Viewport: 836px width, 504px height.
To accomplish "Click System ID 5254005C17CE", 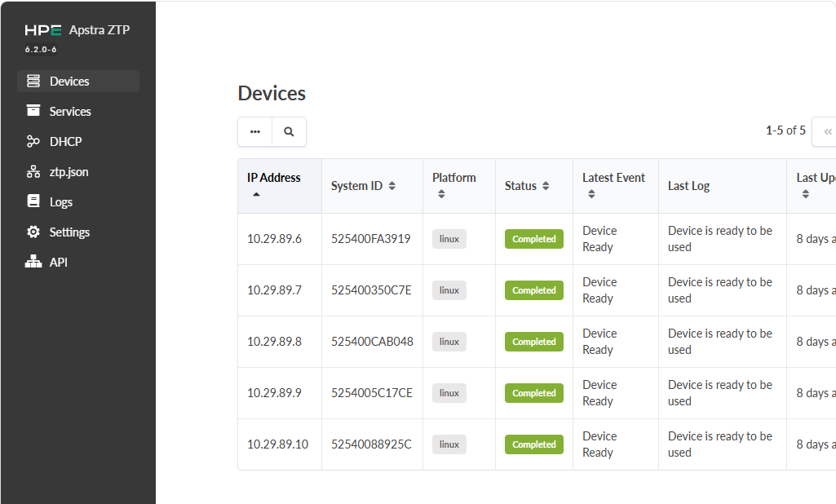I will pyautogui.click(x=372, y=393).
